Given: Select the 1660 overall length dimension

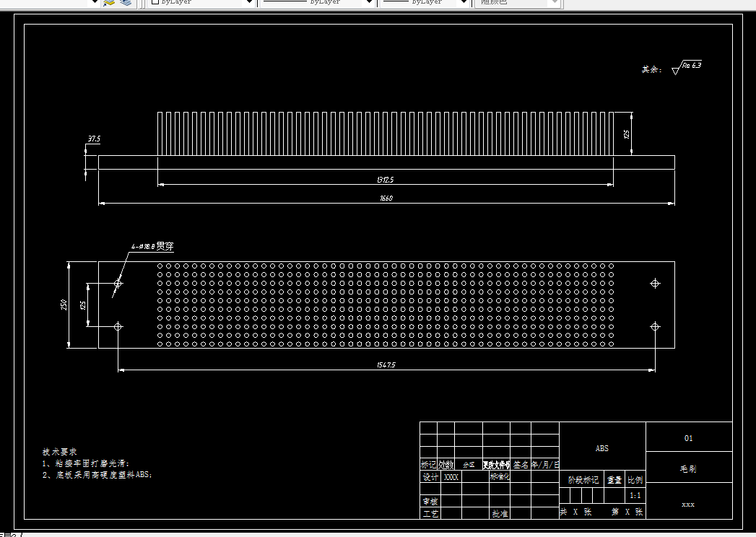Looking at the screenshot, I should (386, 198).
